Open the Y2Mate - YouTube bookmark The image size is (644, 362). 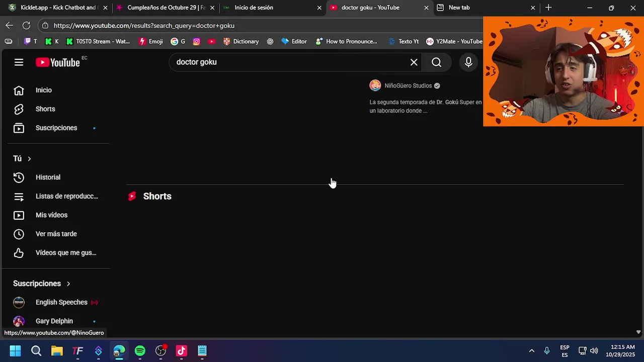(x=454, y=41)
